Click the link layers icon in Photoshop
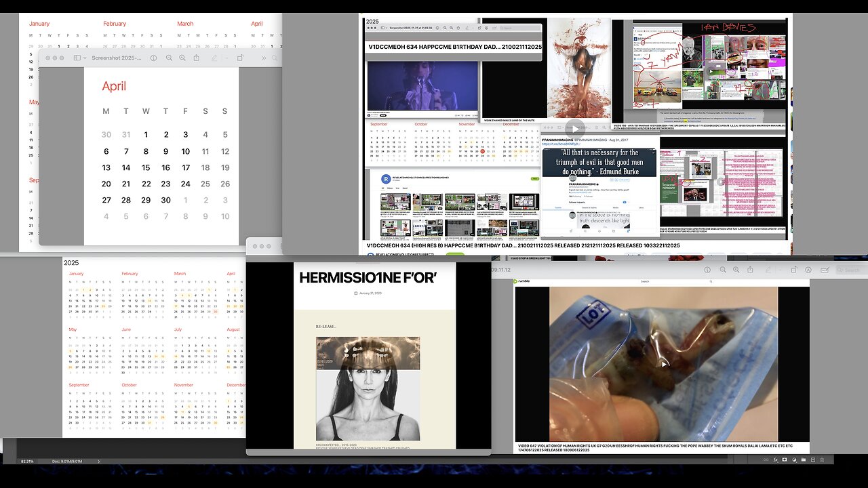The image size is (868, 488). pyautogui.click(x=765, y=460)
